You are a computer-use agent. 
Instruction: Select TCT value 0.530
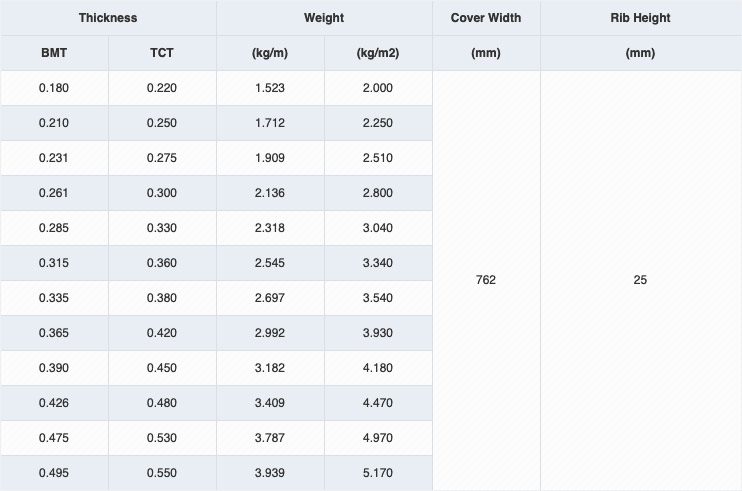click(162, 438)
